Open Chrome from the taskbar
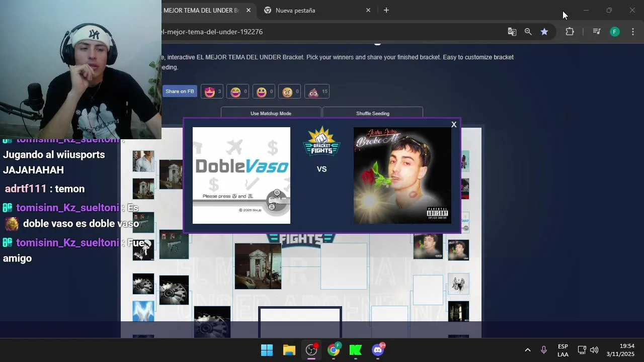Viewport: 644px width, 362px height. [x=334, y=350]
